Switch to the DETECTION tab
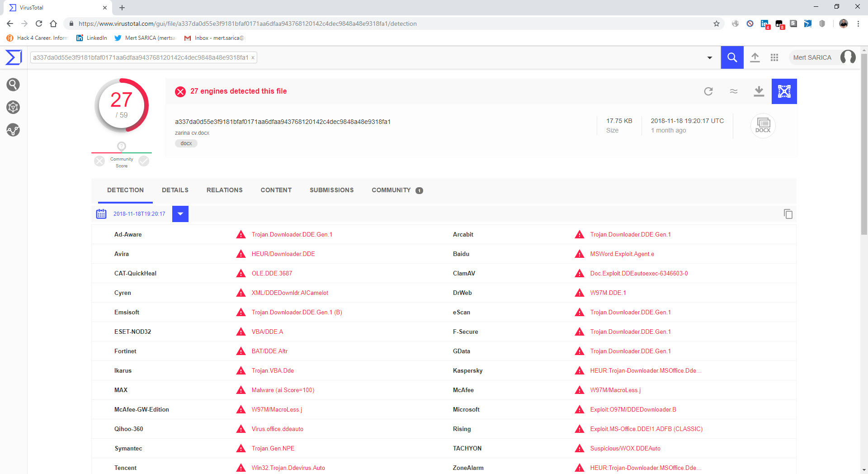This screenshot has height=474, width=868. point(125,190)
